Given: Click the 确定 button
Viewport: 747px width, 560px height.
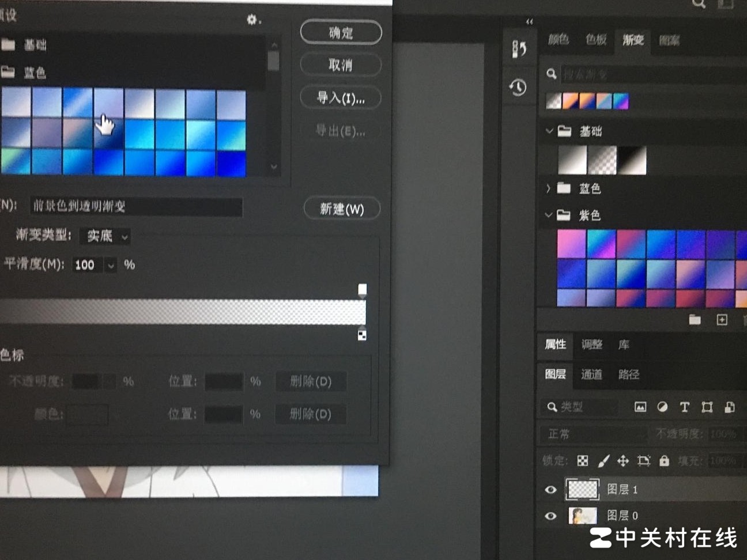Looking at the screenshot, I should pyautogui.click(x=341, y=33).
